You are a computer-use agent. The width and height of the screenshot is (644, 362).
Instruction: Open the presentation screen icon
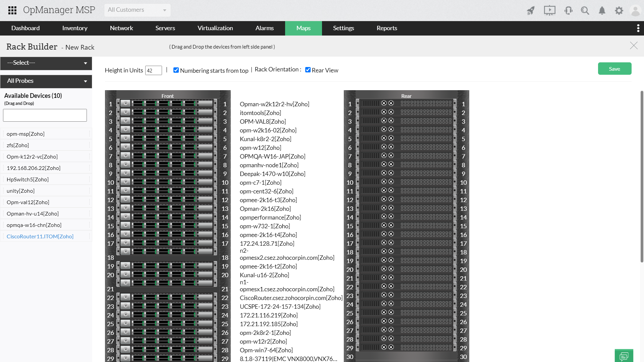549,10
